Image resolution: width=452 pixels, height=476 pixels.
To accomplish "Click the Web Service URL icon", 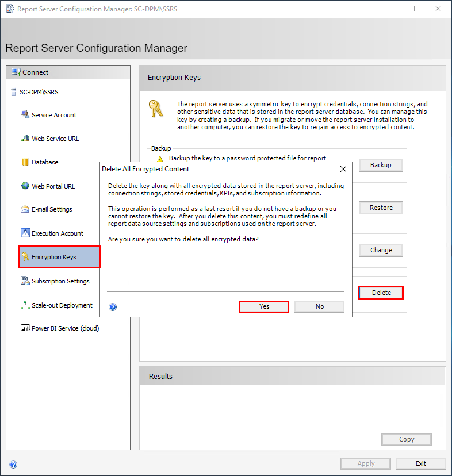I will [25, 139].
